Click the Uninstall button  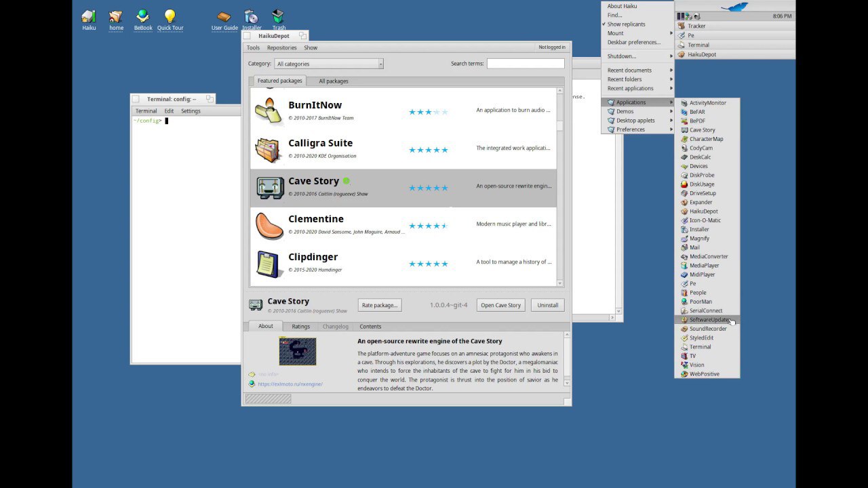click(x=548, y=305)
